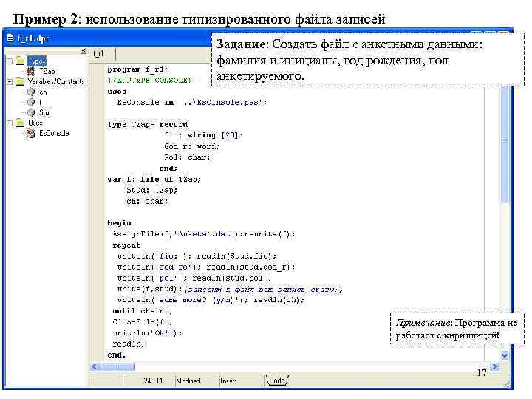Click the EsConsole unit icon

31,134
